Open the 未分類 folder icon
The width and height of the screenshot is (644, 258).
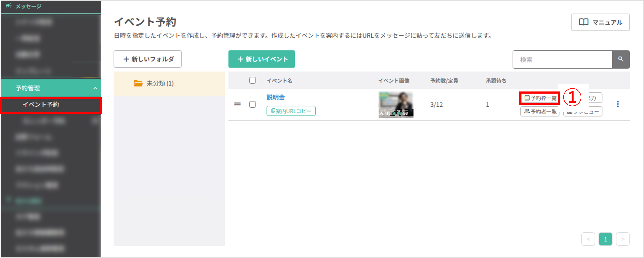(138, 83)
